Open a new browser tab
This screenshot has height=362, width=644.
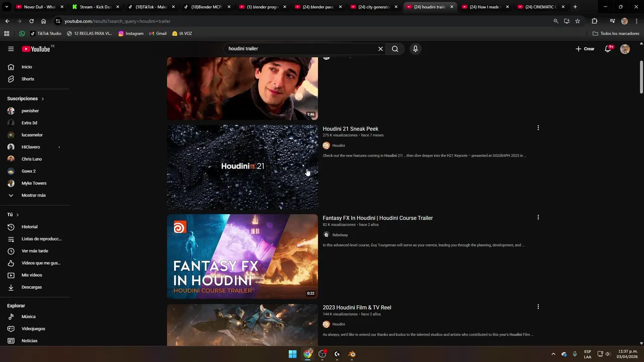click(x=575, y=7)
